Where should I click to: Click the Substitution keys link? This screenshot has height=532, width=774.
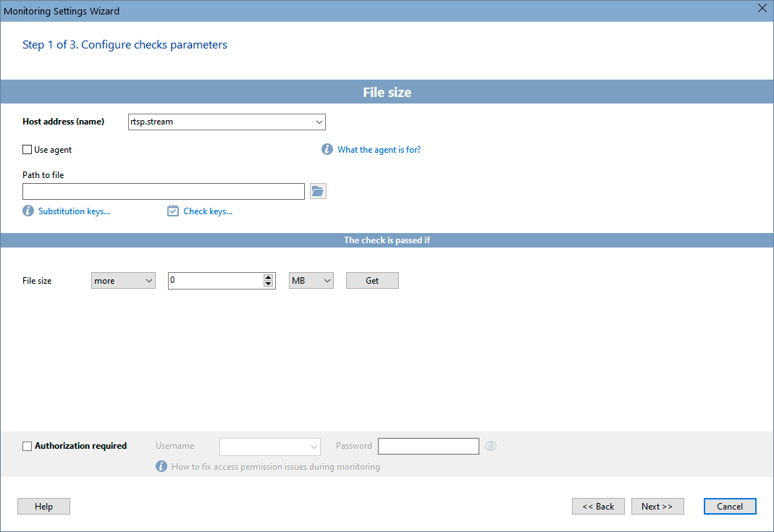(74, 211)
